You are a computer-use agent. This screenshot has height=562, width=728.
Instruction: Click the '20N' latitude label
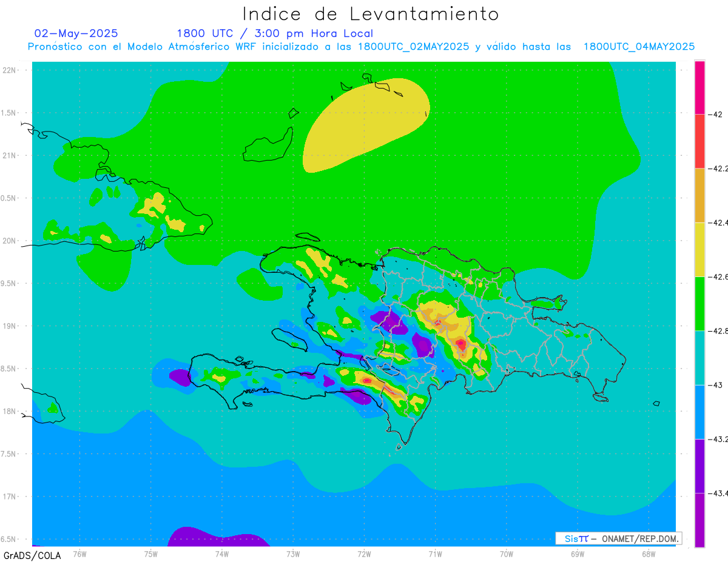pyautogui.click(x=9, y=241)
